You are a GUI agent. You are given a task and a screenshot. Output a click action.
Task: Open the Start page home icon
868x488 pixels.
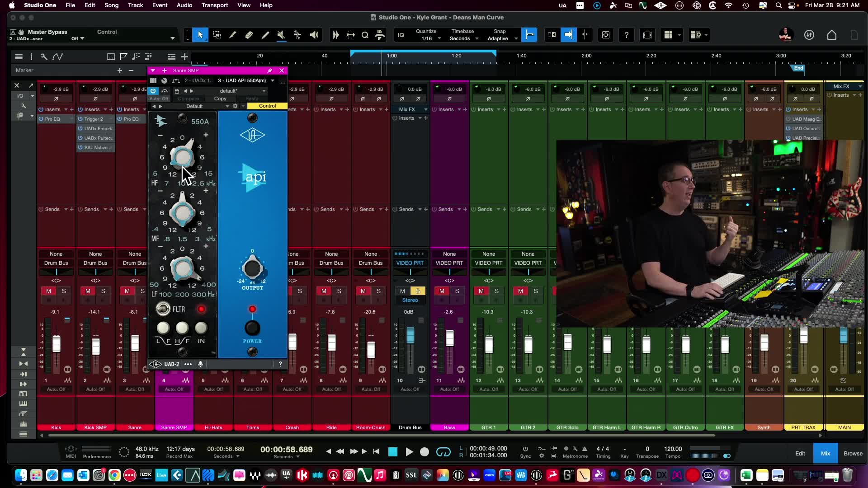pos(832,35)
